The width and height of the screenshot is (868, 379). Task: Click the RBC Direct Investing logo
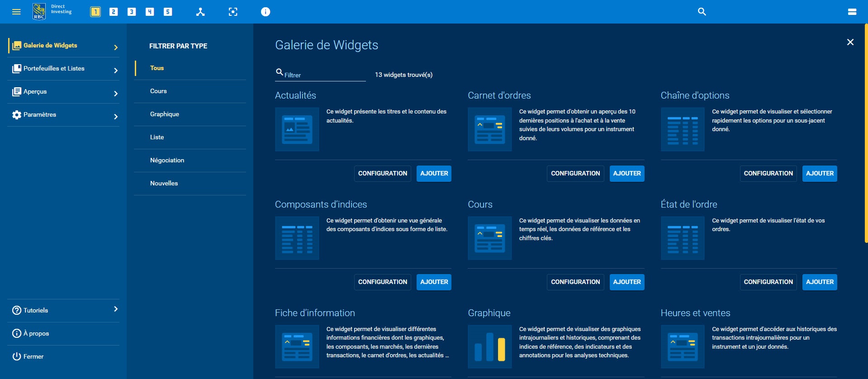point(52,11)
